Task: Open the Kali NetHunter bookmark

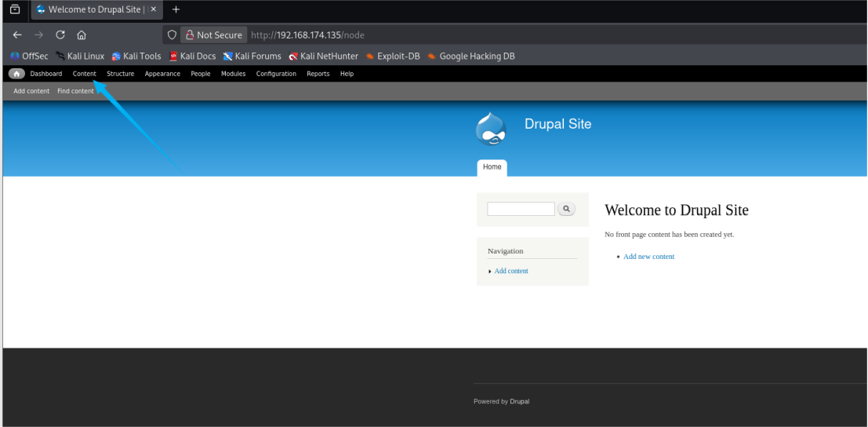Action: [324, 56]
